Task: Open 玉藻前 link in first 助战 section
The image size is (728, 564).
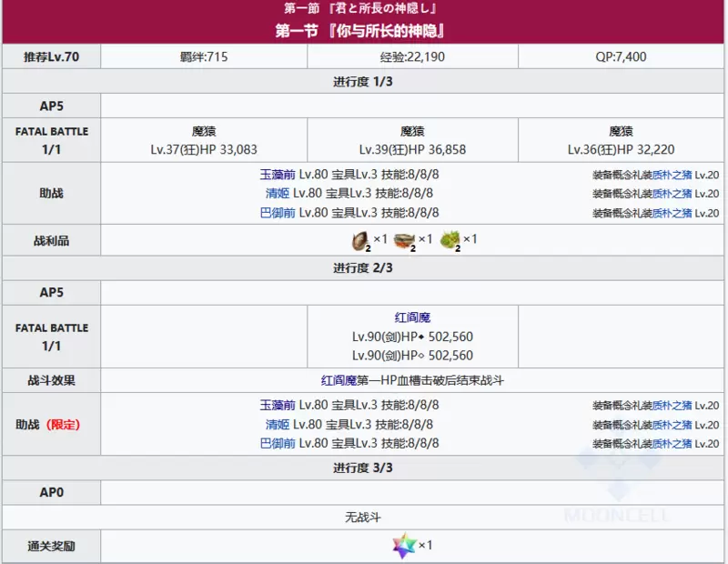Action: click(278, 174)
